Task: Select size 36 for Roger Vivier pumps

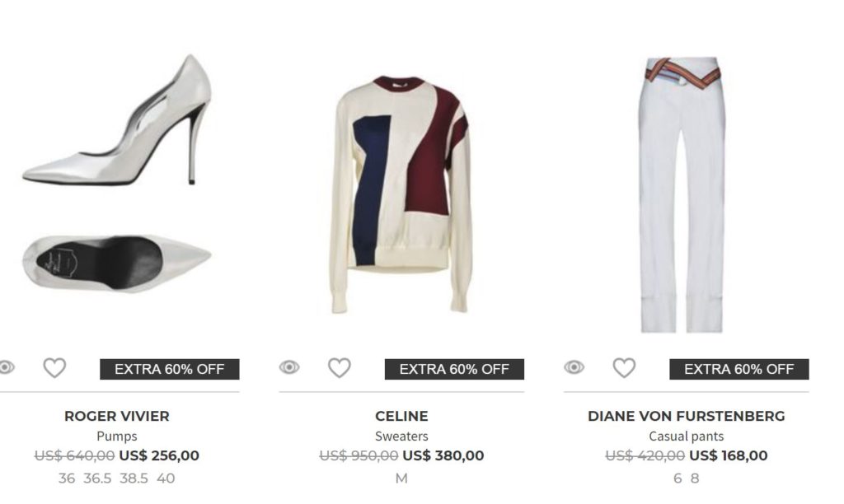Action: coord(67,478)
